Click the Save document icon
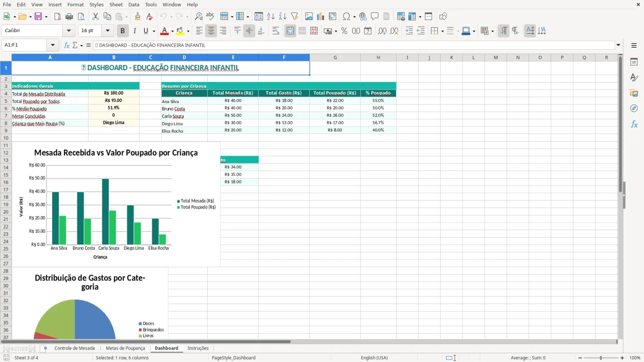The width and height of the screenshot is (644, 362). 38,17
